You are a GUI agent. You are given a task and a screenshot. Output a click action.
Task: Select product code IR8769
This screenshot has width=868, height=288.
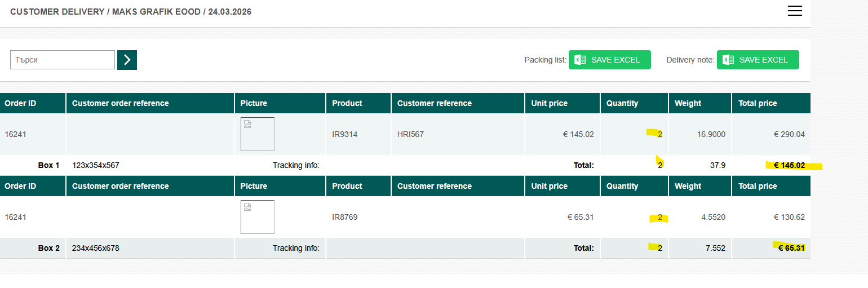click(345, 218)
